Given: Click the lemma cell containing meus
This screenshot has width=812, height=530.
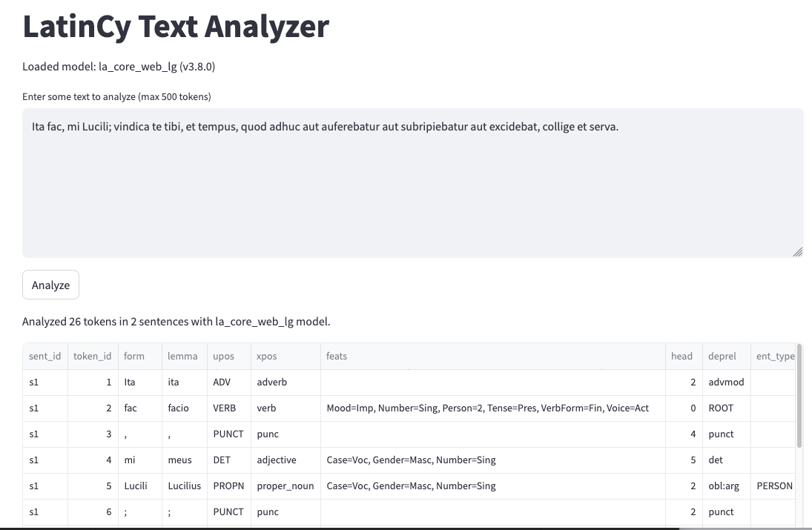Looking at the screenshot, I should [x=179, y=460].
